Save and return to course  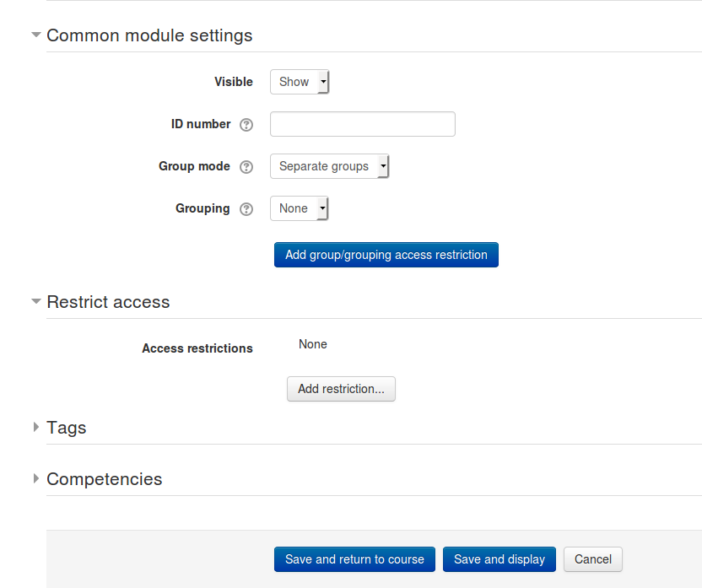coord(354,559)
